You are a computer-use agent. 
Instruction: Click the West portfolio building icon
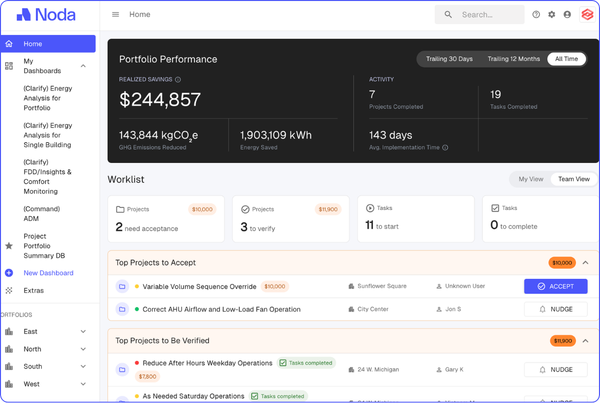click(x=9, y=384)
